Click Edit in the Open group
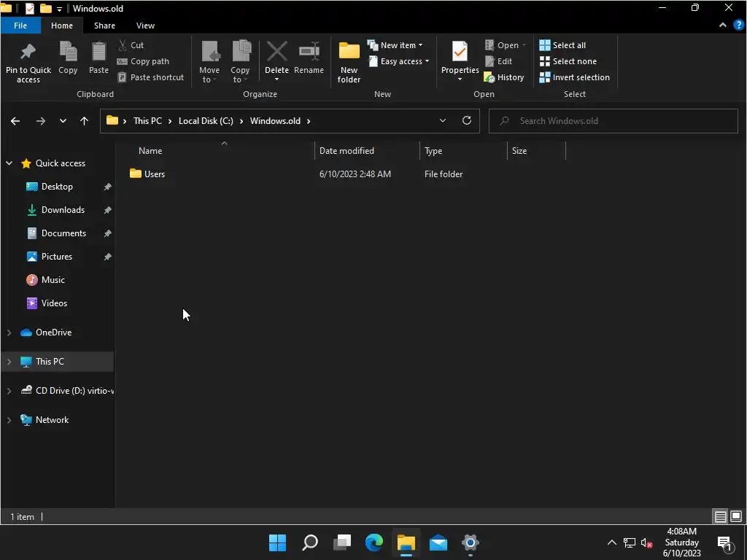The width and height of the screenshot is (747, 560). coord(498,61)
